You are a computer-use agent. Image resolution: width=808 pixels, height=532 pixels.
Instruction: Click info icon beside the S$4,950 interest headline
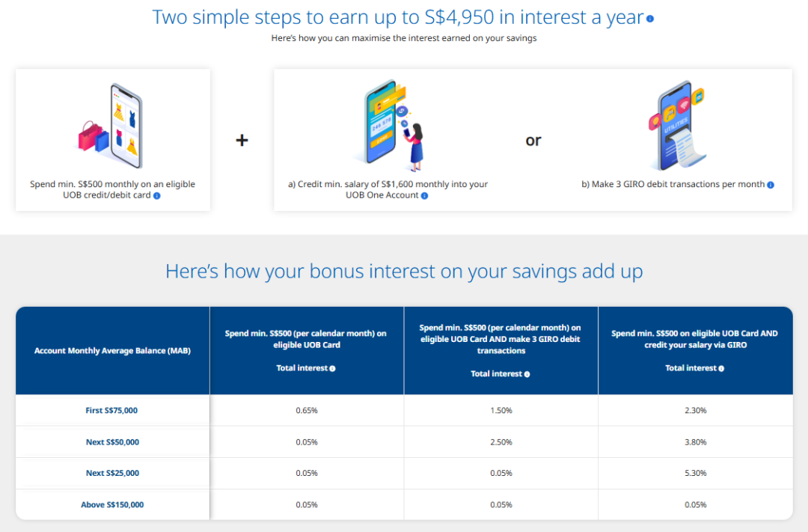tap(650, 19)
